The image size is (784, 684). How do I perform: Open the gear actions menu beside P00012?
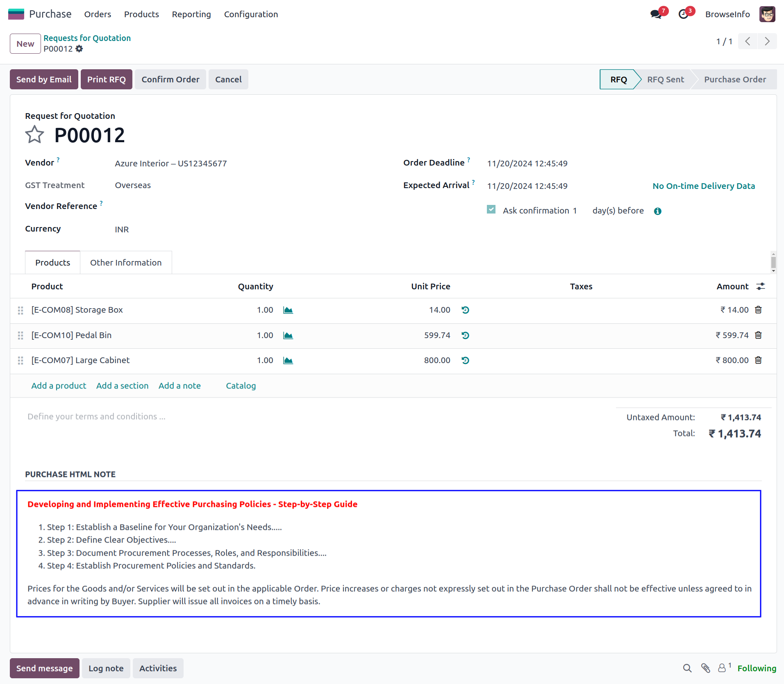79,49
